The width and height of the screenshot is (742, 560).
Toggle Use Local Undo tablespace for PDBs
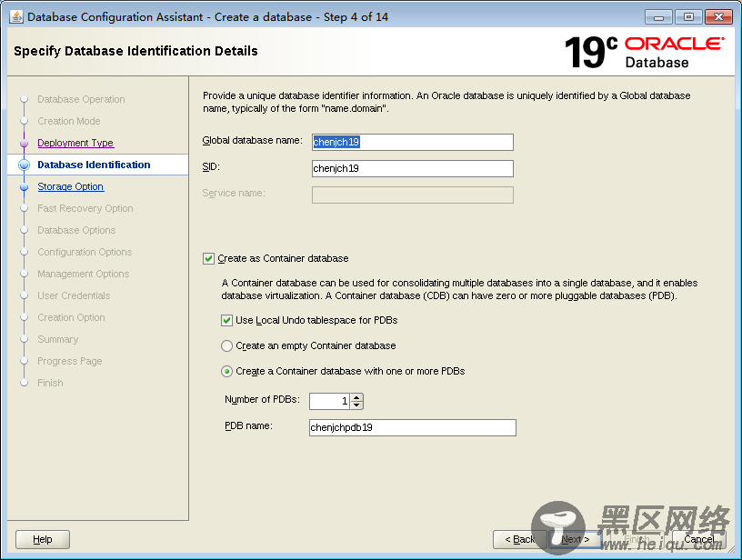pos(226,321)
